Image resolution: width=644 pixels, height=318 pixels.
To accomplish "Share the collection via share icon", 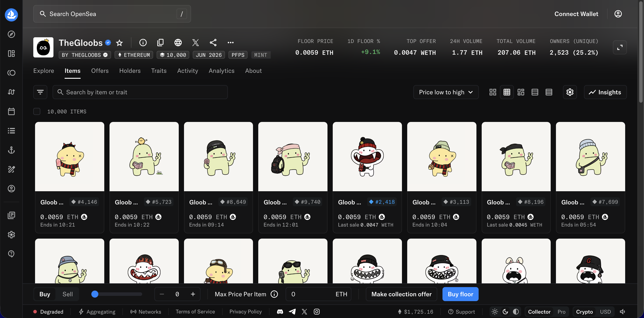I will [213, 43].
